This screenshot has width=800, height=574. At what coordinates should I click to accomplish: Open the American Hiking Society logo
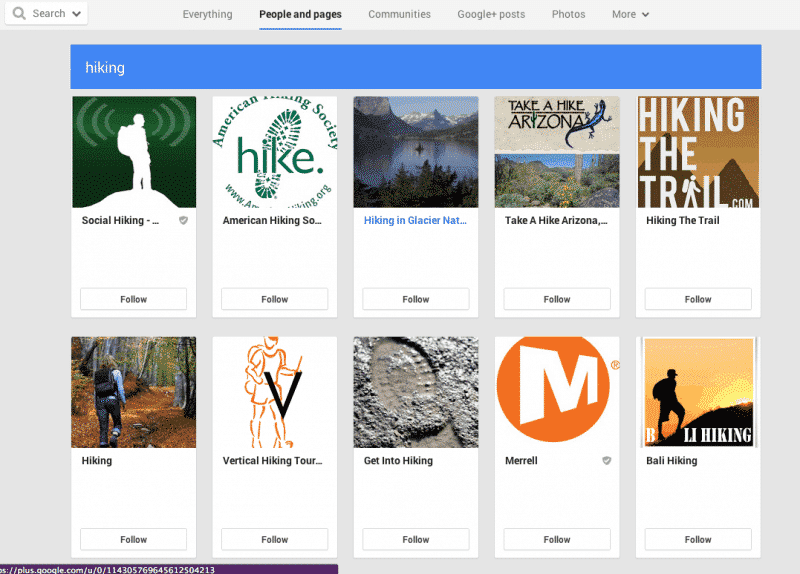[x=275, y=152]
